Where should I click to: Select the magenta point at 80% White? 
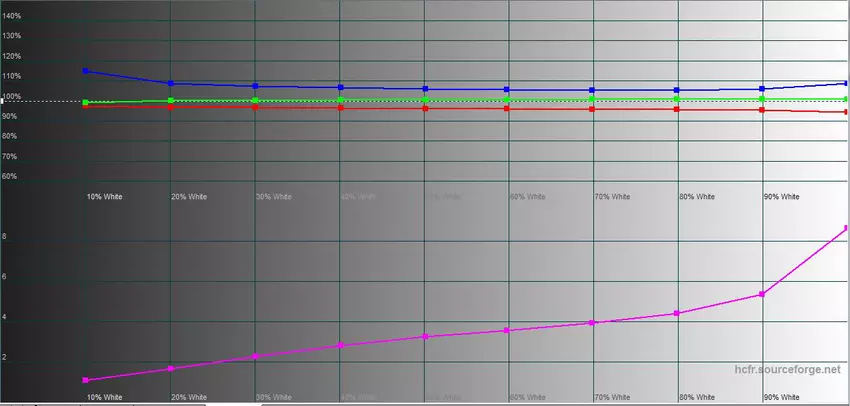[678, 314]
